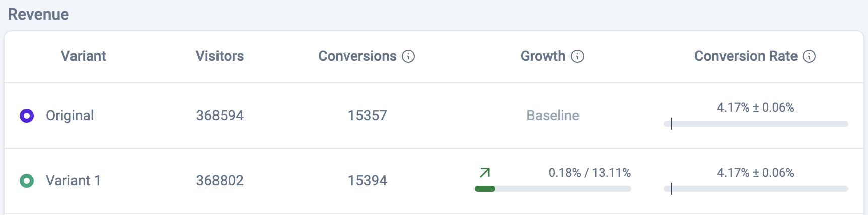
Task: Click the Conversions column header label
Action: pos(357,56)
